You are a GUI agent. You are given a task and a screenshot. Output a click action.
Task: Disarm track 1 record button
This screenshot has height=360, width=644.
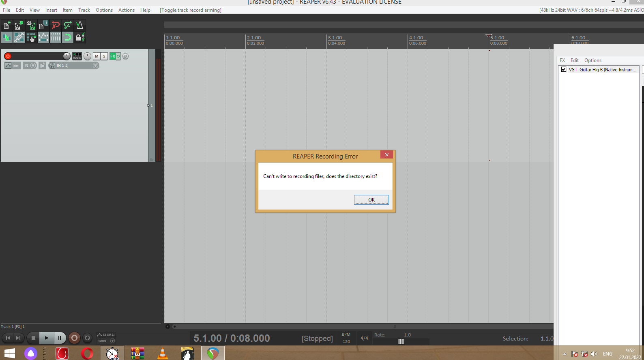click(x=8, y=56)
